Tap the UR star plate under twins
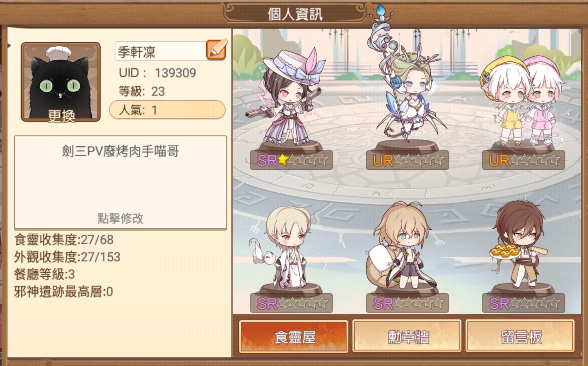588x366 pixels. click(523, 160)
